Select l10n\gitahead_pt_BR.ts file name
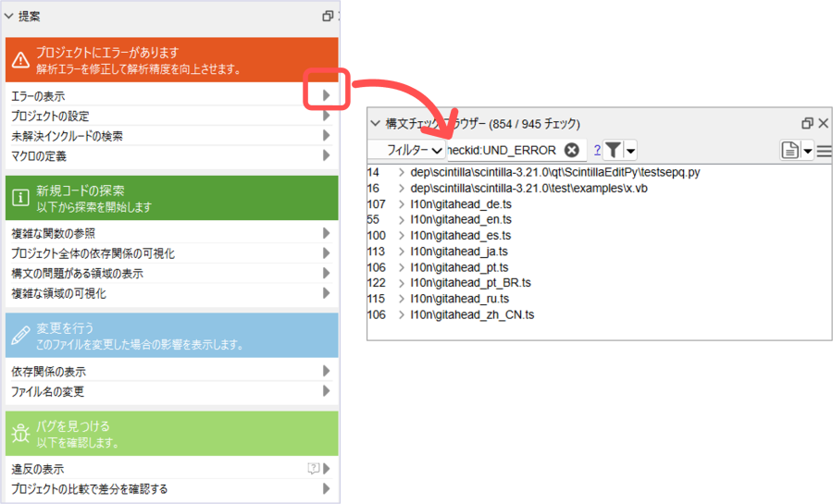Viewport: 833px width, 504px height. [x=470, y=283]
